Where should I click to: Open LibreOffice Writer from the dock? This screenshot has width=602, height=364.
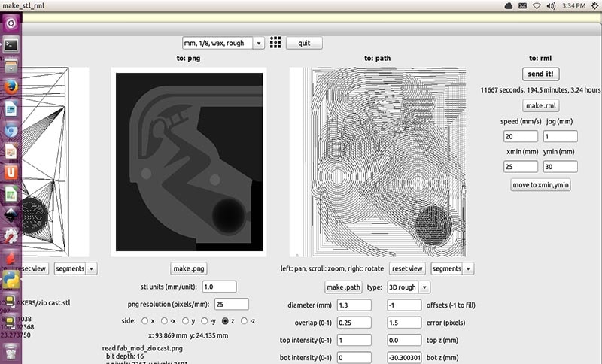11,109
